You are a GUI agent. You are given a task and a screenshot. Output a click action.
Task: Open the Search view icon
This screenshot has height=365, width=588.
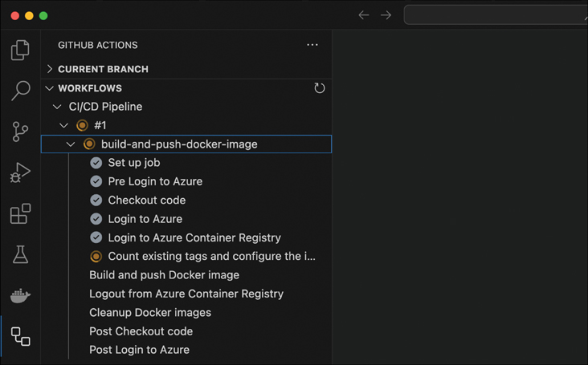point(20,91)
